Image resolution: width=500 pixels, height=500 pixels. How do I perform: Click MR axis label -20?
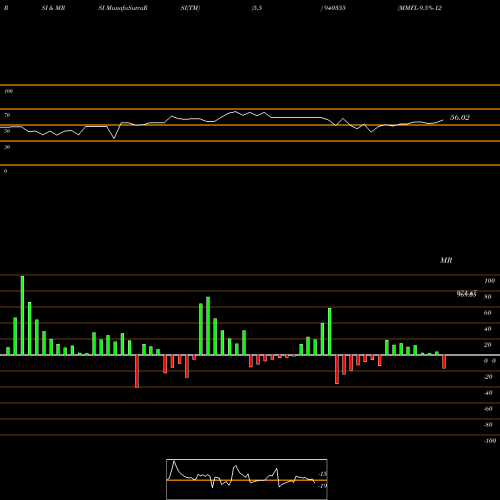(x=488, y=377)
